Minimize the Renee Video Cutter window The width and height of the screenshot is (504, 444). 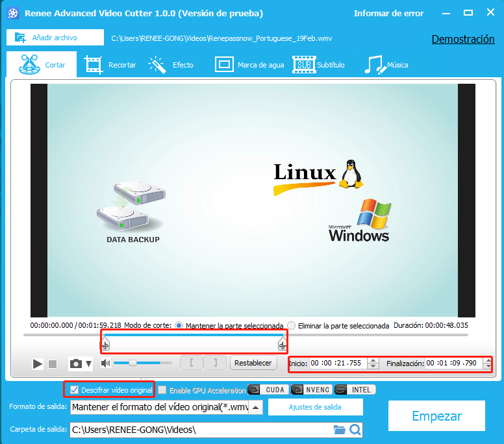click(446, 13)
